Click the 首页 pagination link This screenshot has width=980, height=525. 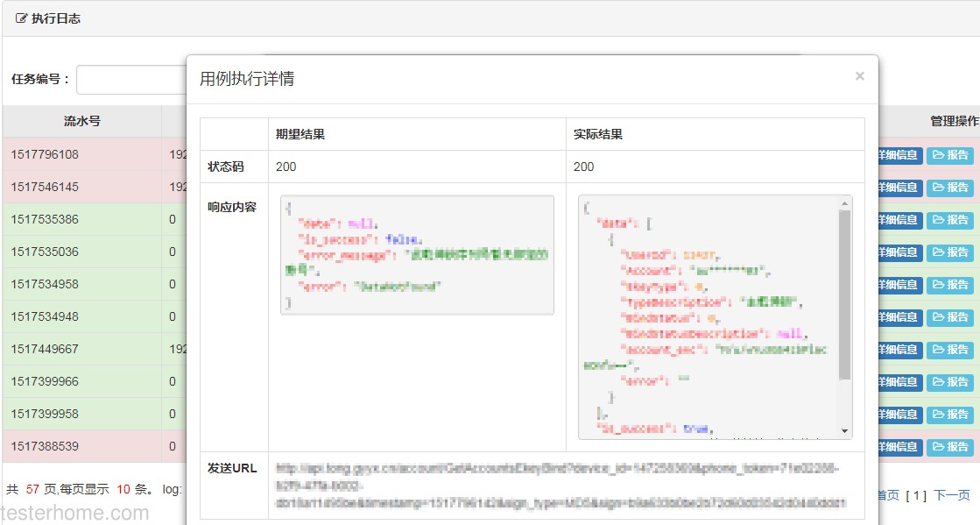click(889, 495)
